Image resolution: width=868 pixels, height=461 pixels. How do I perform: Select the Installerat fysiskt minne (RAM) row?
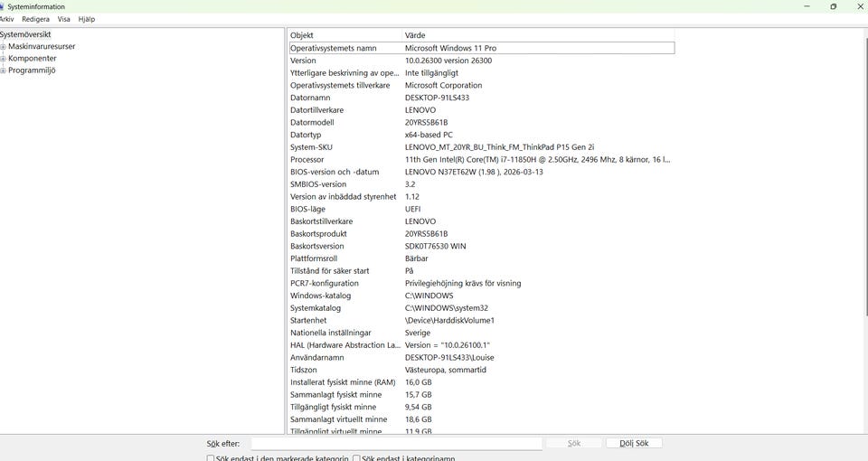coord(482,382)
